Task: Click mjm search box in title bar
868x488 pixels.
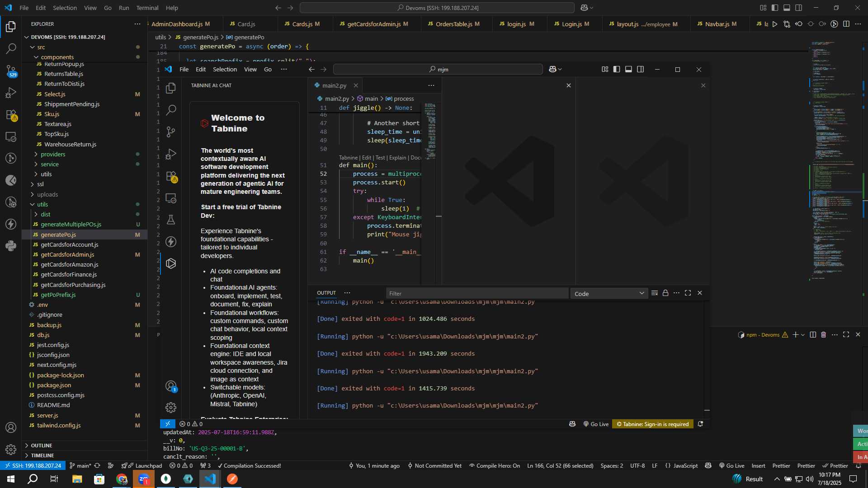Action: pos(438,69)
